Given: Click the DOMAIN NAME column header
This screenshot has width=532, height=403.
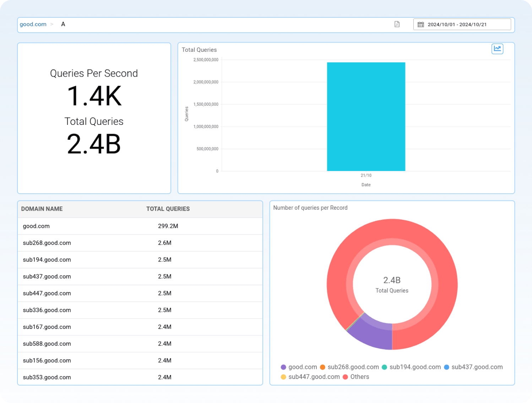Looking at the screenshot, I should (x=42, y=209).
